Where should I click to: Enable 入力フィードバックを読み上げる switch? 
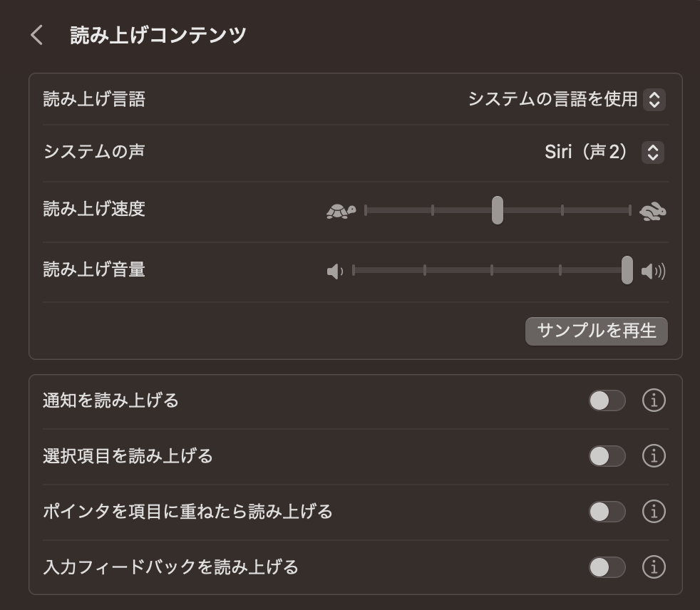tap(607, 567)
